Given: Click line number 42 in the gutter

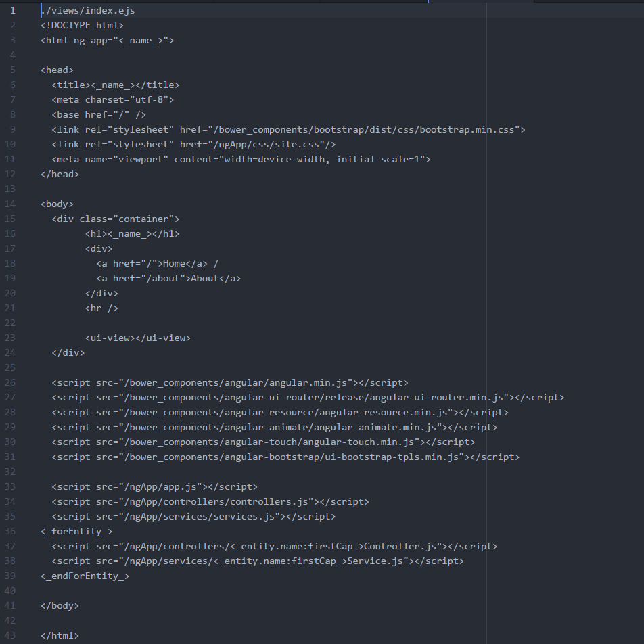Looking at the screenshot, I should (x=10, y=620).
